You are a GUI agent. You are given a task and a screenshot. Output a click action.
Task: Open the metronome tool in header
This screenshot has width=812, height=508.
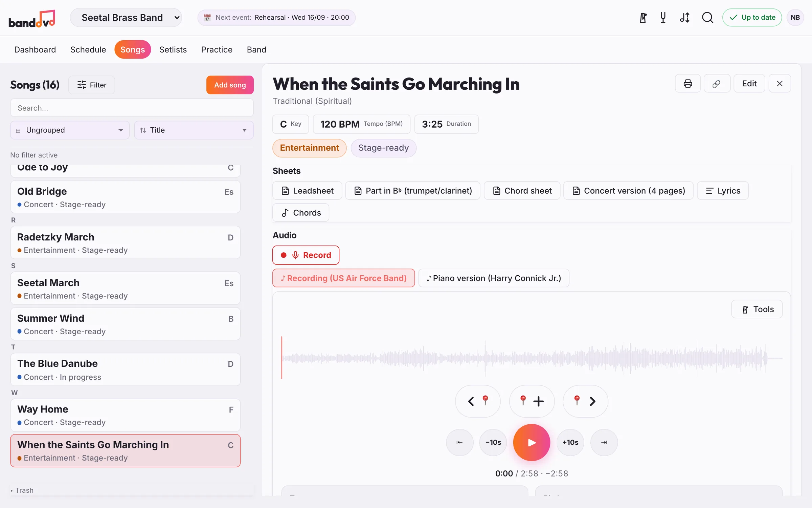643,18
